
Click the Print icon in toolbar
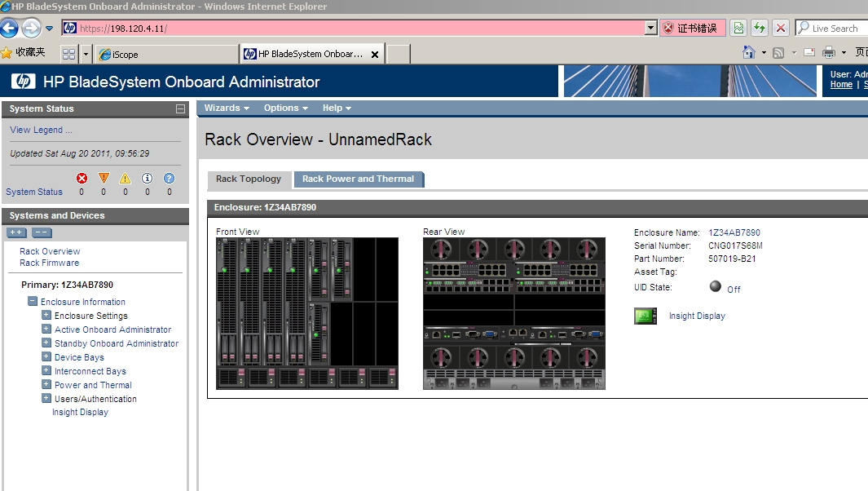point(829,53)
